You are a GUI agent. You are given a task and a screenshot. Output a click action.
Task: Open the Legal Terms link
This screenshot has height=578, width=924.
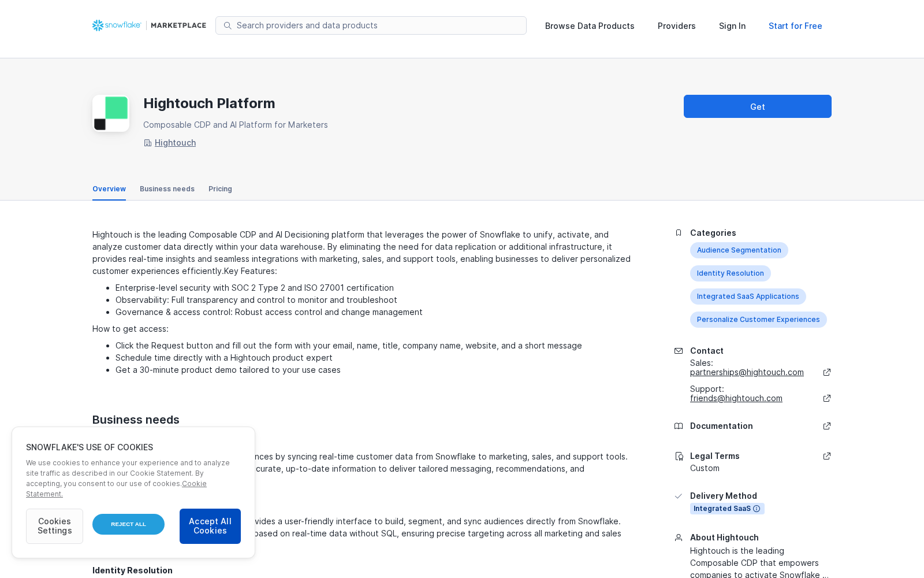click(715, 456)
